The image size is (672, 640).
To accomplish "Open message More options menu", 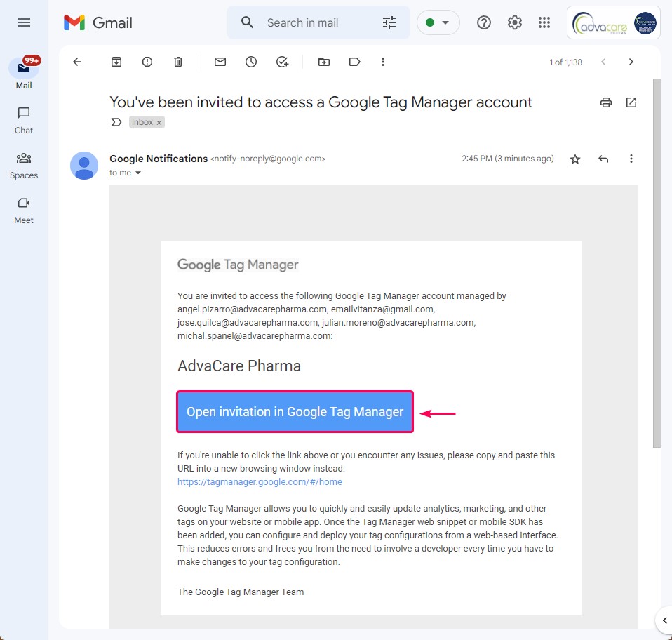I will (x=631, y=159).
